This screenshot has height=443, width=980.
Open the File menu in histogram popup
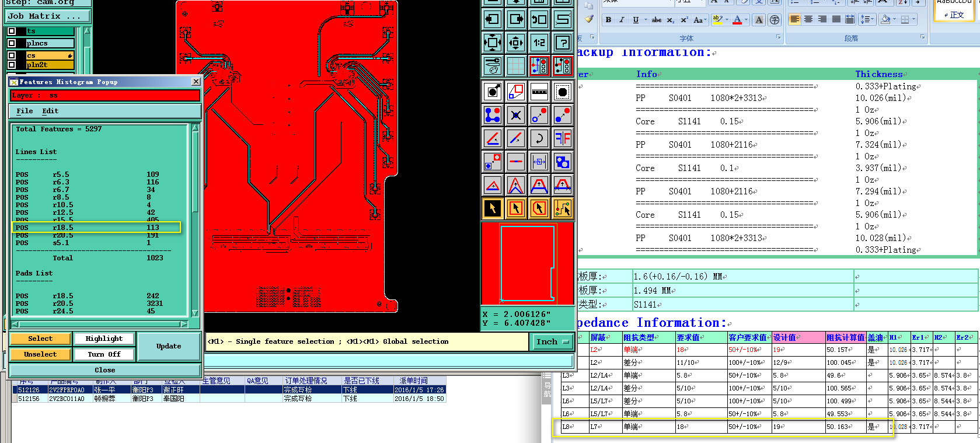click(25, 111)
